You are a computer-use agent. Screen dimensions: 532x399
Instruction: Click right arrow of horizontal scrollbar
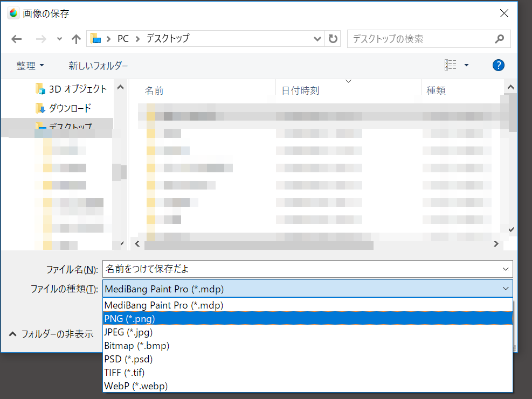[x=496, y=244]
